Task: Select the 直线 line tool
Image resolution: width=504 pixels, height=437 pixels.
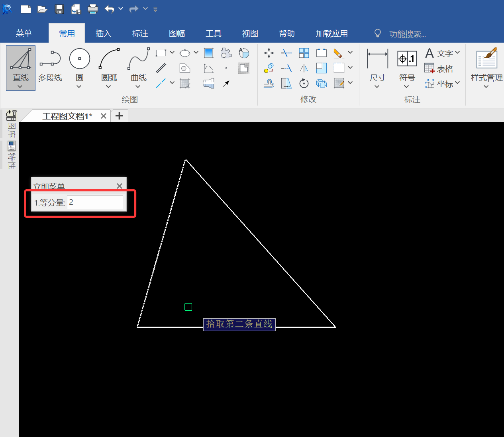Action: 21,64
